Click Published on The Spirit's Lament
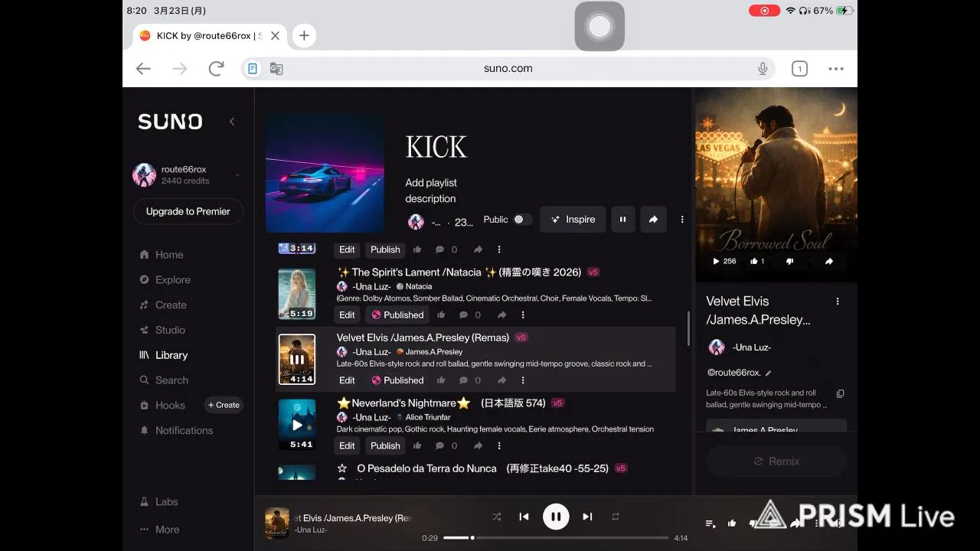Image resolution: width=980 pixels, height=551 pixels. (397, 315)
